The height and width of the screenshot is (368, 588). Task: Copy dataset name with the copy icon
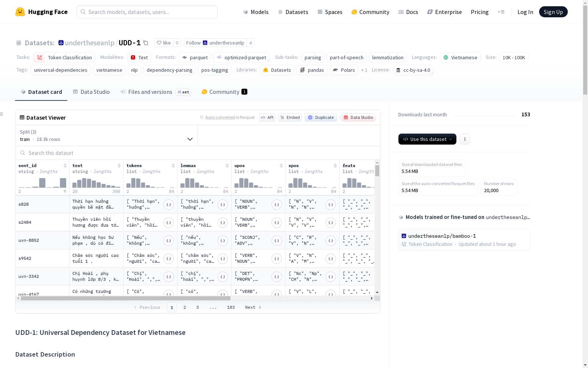pos(146,43)
